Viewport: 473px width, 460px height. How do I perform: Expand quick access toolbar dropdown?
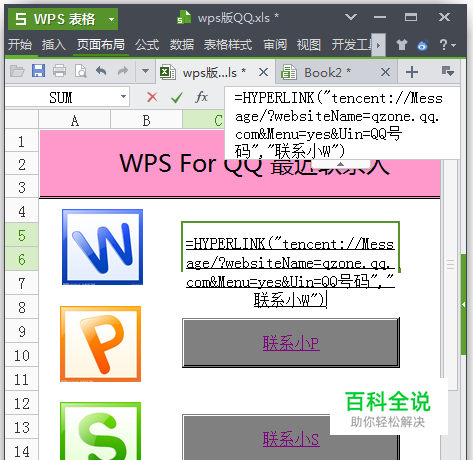(145, 71)
